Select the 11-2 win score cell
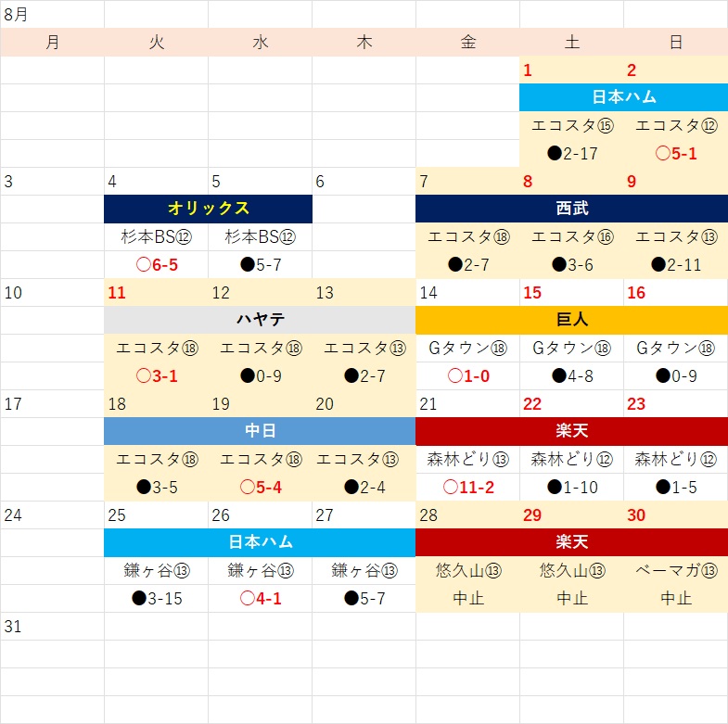The height and width of the screenshot is (724, 728). click(468, 488)
